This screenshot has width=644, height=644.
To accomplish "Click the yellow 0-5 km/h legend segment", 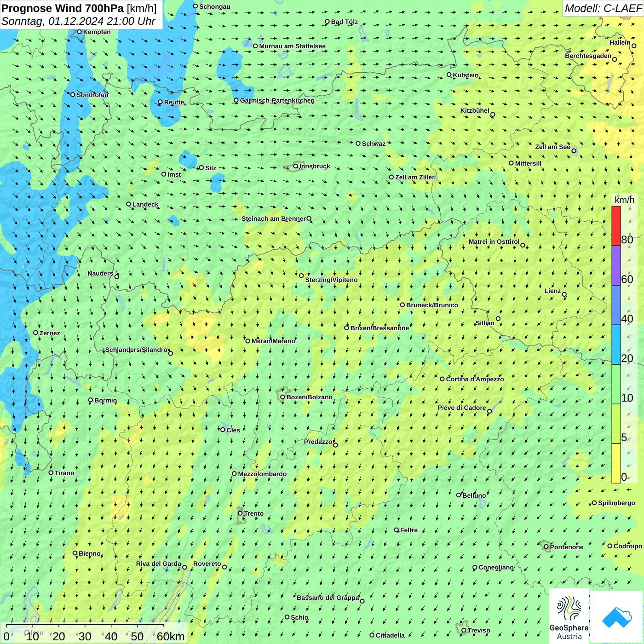I will (x=616, y=463).
